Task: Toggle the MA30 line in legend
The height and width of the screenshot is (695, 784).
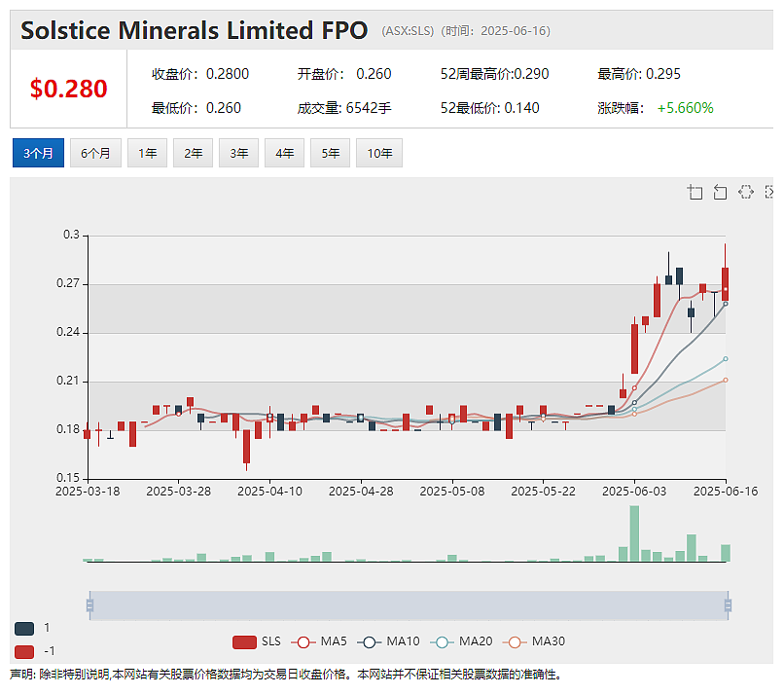Action: tap(533, 642)
